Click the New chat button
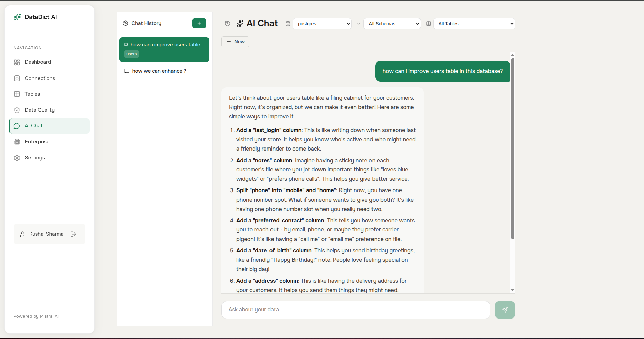 tap(235, 42)
